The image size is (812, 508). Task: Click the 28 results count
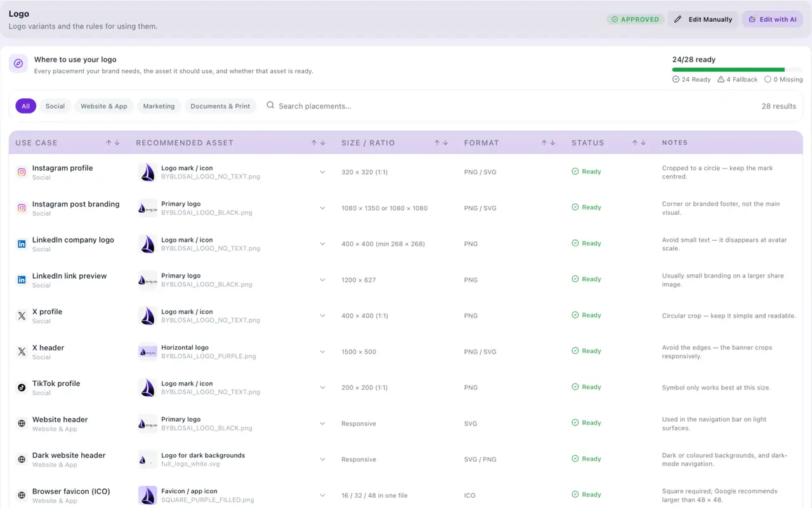779,106
